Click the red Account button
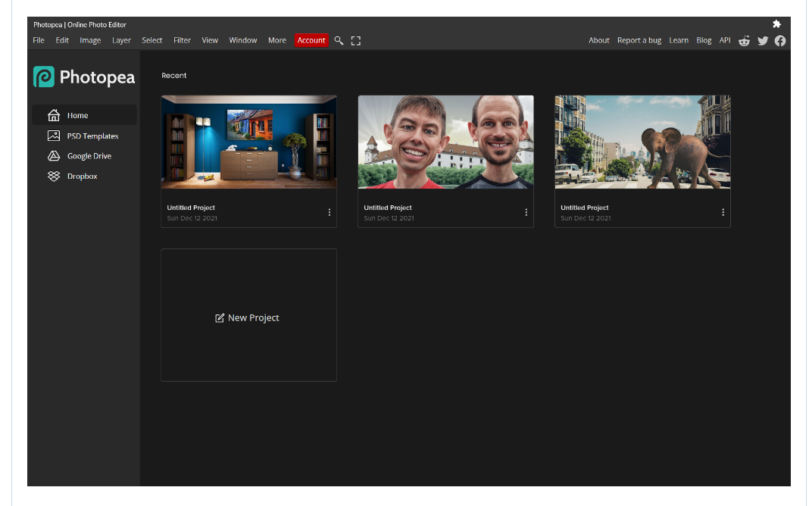 pyautogui.click(x=311, y=40)
